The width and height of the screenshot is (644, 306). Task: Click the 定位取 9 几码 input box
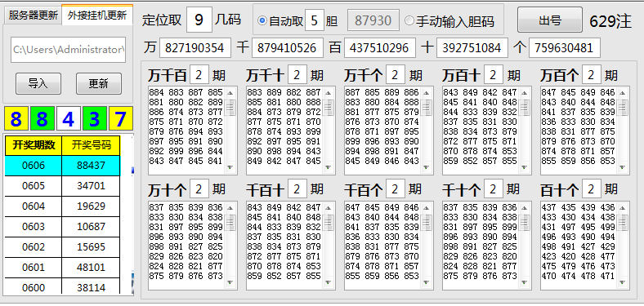pyautogui.click(x=199, y=20)
